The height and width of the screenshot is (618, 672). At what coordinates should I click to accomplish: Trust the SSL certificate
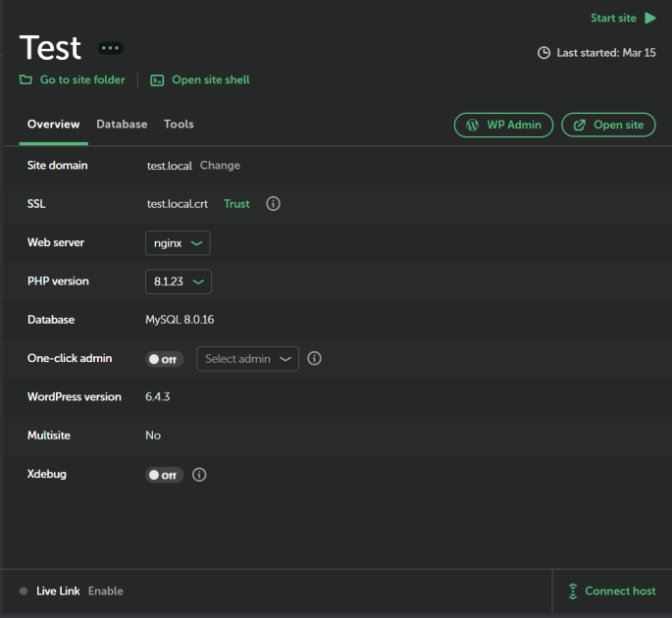[x=236, y=204]
